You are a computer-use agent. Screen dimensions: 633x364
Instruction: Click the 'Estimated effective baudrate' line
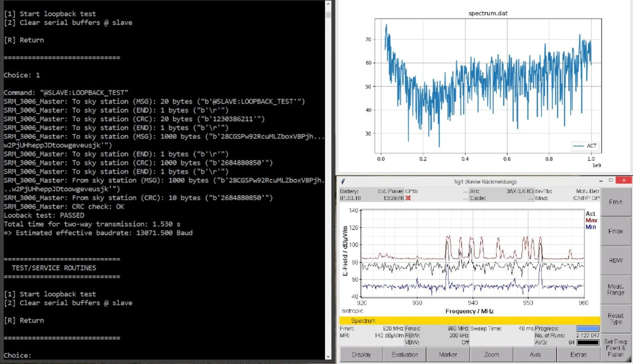coord(98,233)
